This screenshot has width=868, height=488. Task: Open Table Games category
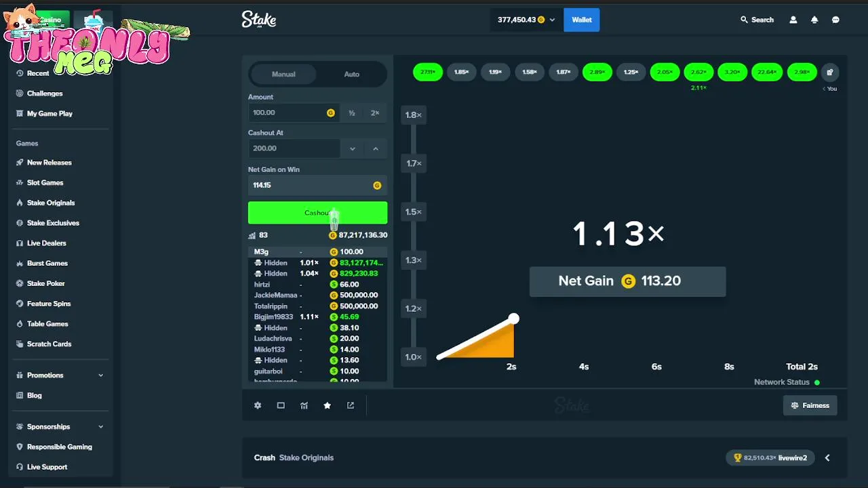(x=41, y=324)
